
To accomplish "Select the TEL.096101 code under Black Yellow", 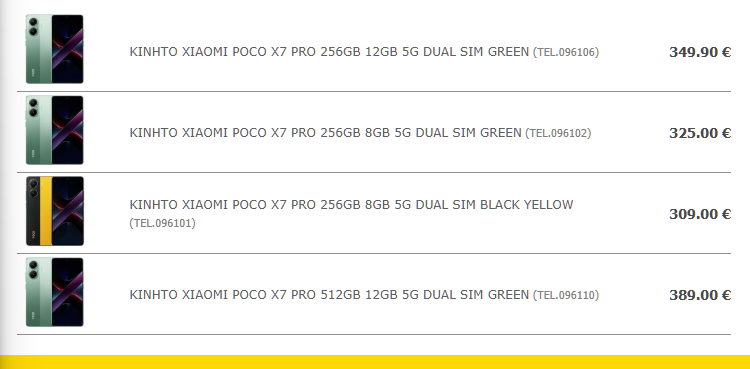I will tap(163, 223).
